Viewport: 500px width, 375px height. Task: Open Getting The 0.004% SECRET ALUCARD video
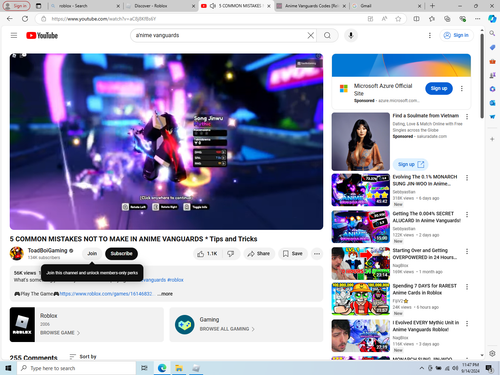pyautogui.click(x=361, y=227)
